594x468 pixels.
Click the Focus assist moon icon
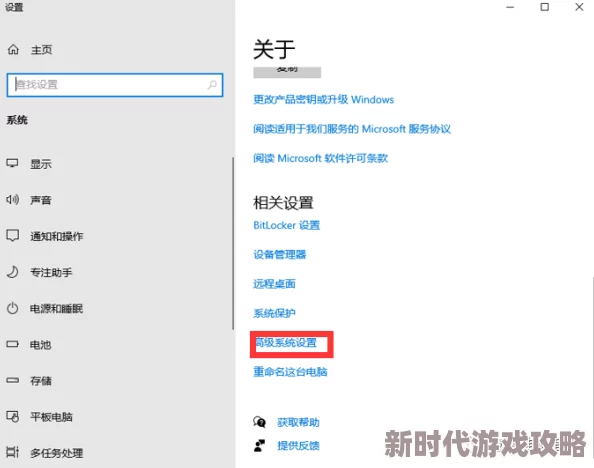[x=12, y=272]
